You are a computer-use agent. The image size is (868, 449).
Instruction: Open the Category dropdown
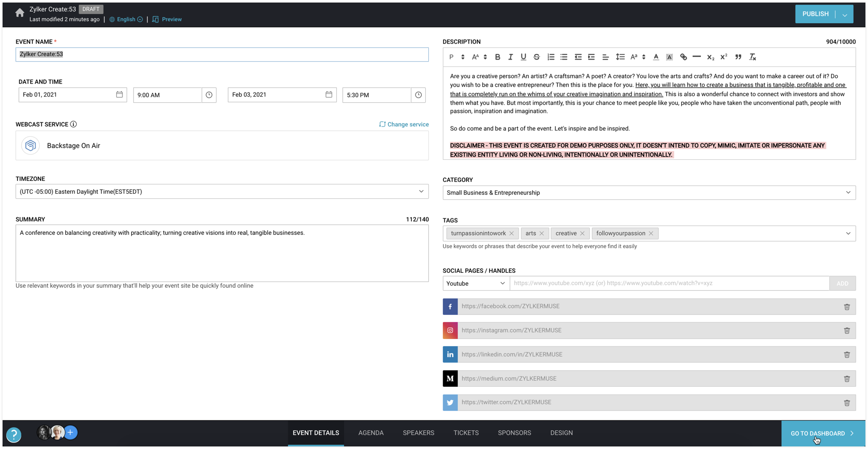point(848,193)
